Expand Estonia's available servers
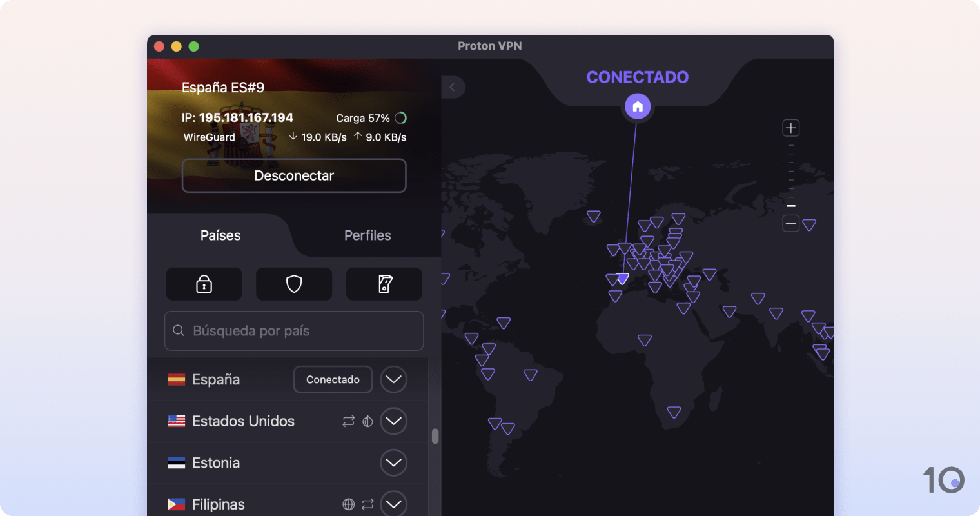This screenshot has height=516, width=980. tap(393, 462)
